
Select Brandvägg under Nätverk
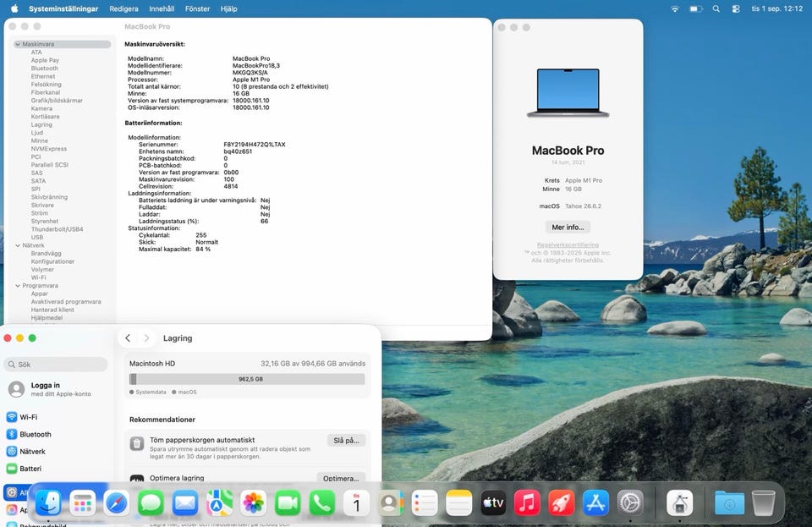tap(46, 254)
